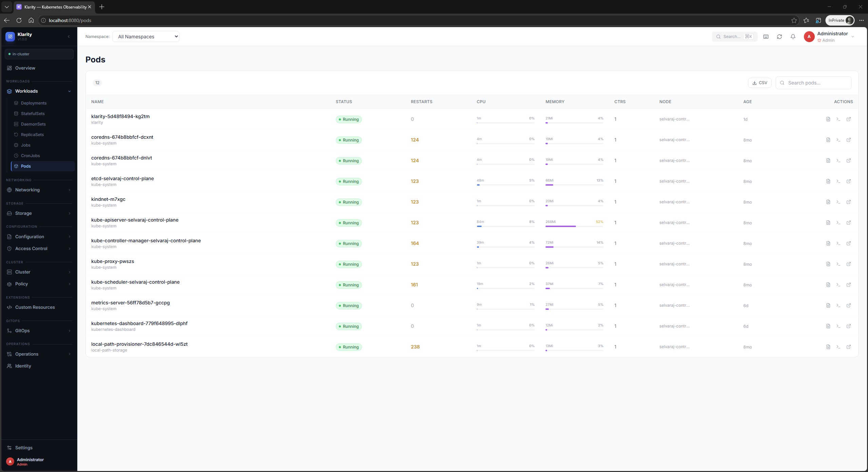Download pods as CSV
This screenshot has width=868, height=472.
(x=759, y=83)
